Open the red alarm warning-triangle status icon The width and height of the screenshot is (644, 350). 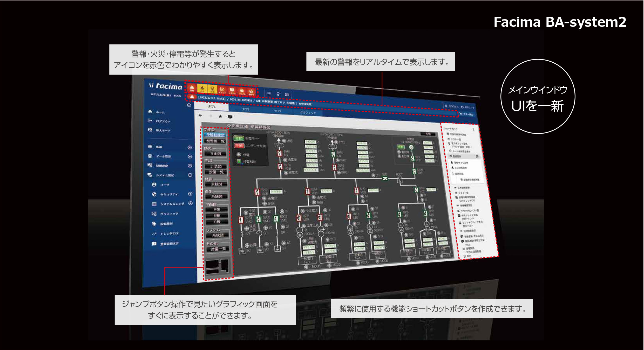click(192, 88)
